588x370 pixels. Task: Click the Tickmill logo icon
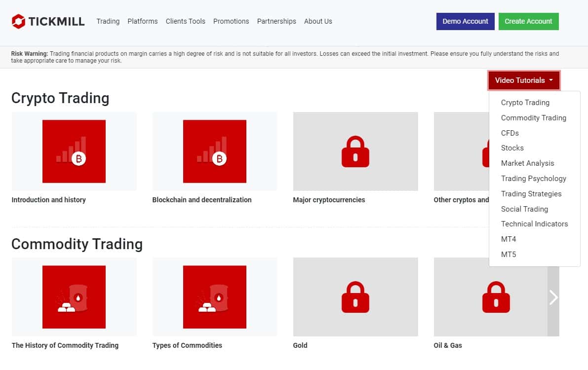(x=18, y=21)
